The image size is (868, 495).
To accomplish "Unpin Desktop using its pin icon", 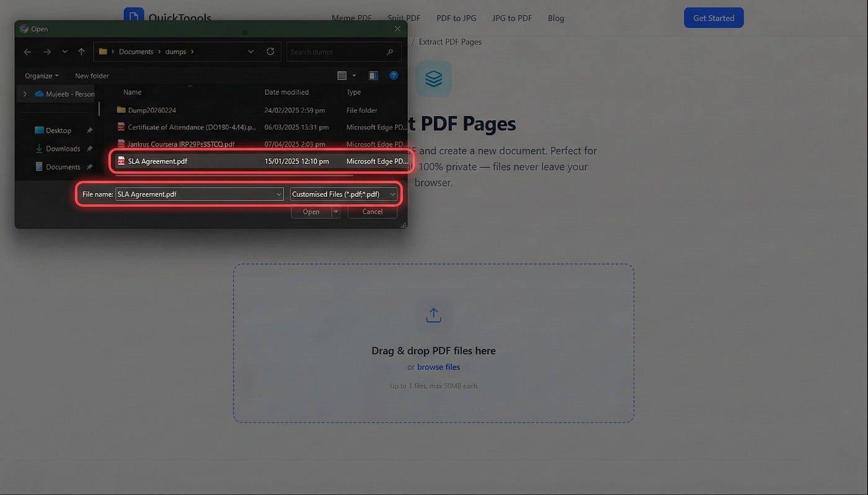I will (x=89, y=131).
